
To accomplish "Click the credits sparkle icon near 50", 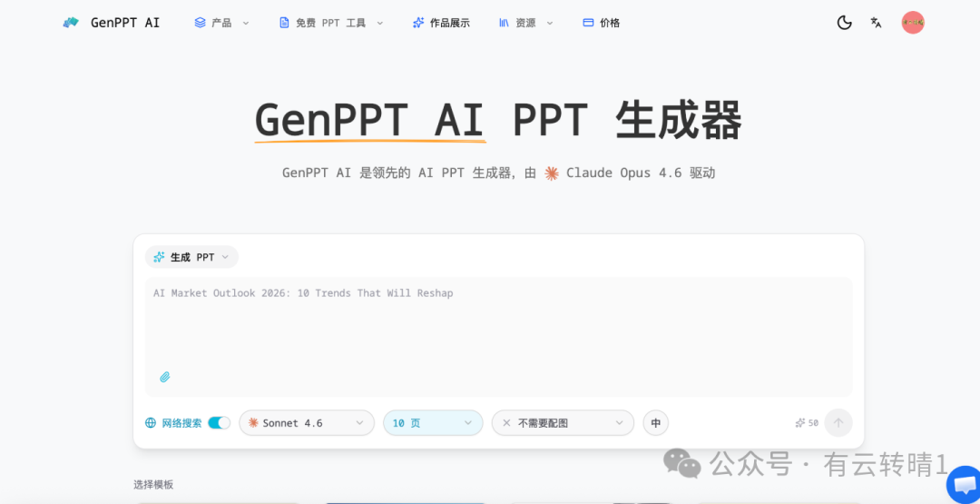I will [800, 423].
